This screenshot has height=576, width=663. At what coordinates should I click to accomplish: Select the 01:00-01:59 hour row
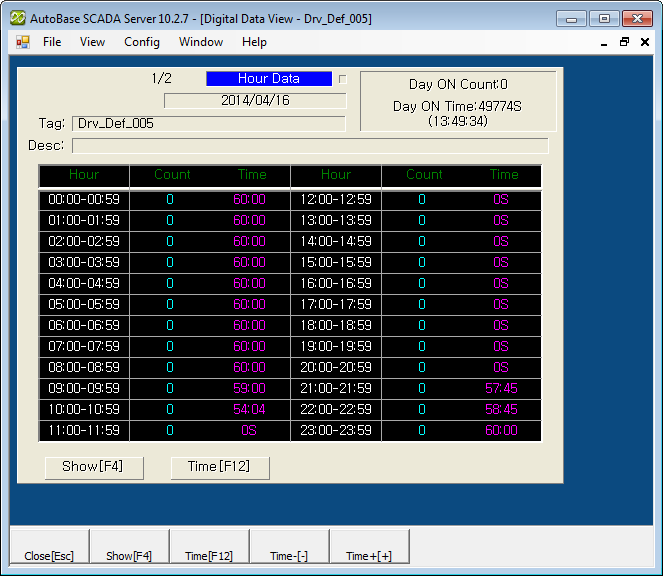(x=164, y=220)
